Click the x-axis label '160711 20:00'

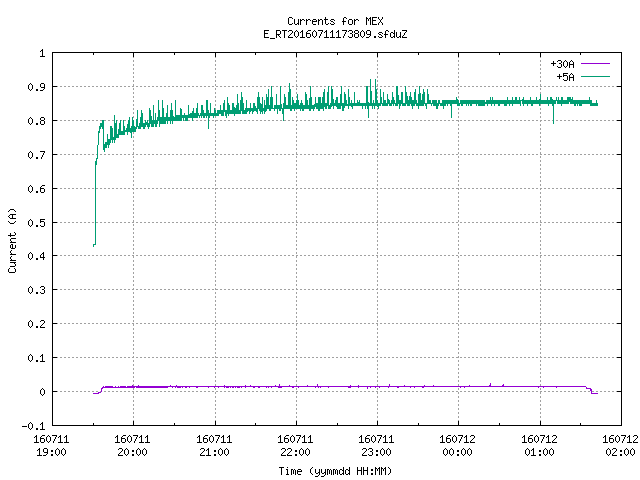[132, 445]
